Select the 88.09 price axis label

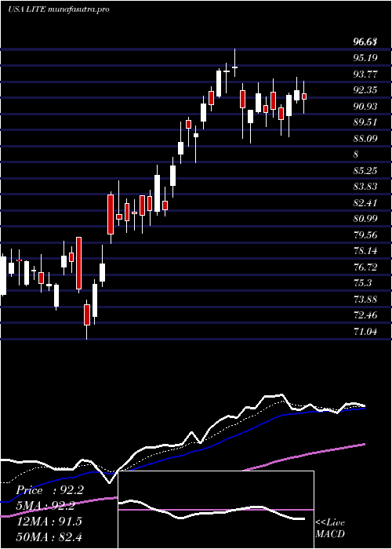click(366, 138)
